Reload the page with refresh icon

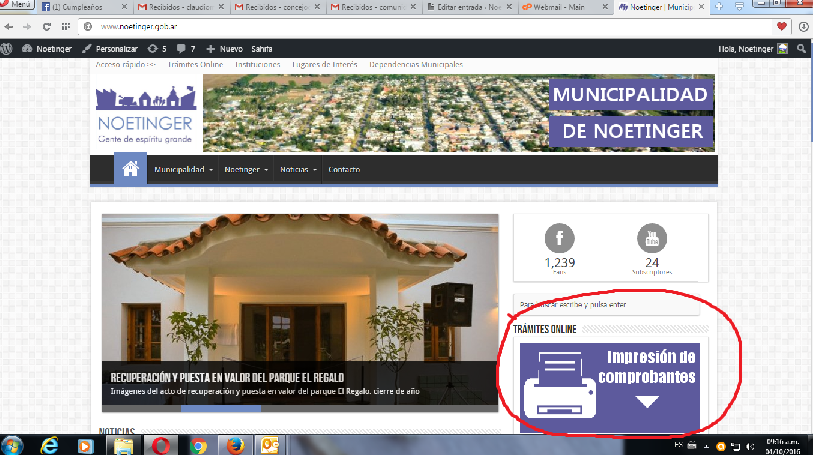[47, 26]
